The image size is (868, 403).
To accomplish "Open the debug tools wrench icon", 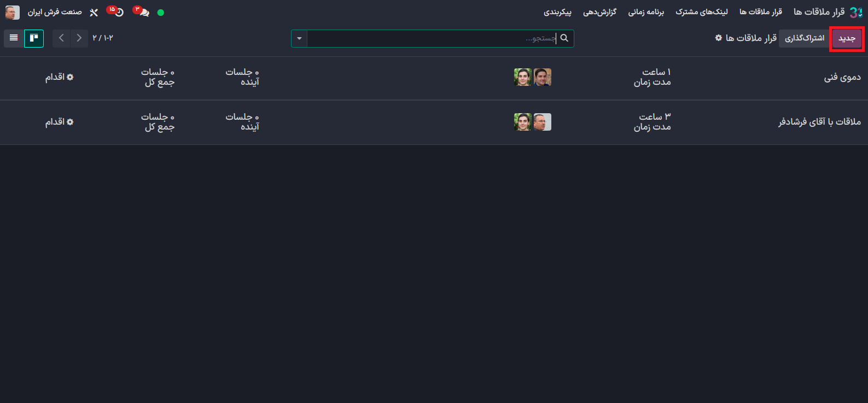I will click(94, 12).
